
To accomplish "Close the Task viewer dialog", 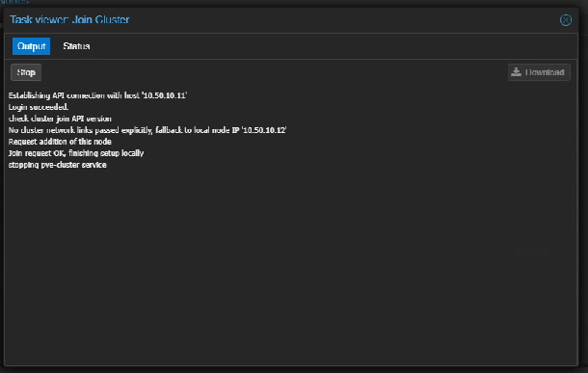I will (x=566, y=20).
